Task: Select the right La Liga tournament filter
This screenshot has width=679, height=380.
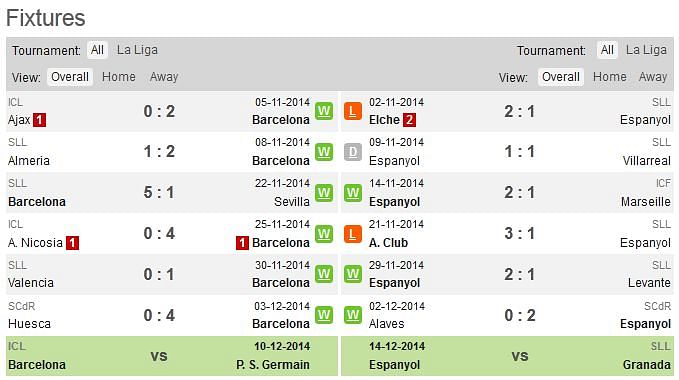Action: coord(646,50)
